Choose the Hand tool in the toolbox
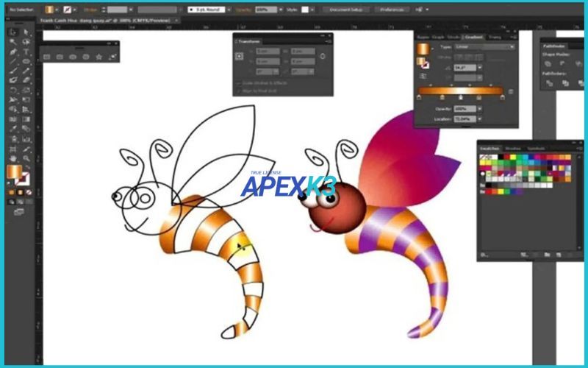Screen dimensions: 588x368 tap(13, 158)
